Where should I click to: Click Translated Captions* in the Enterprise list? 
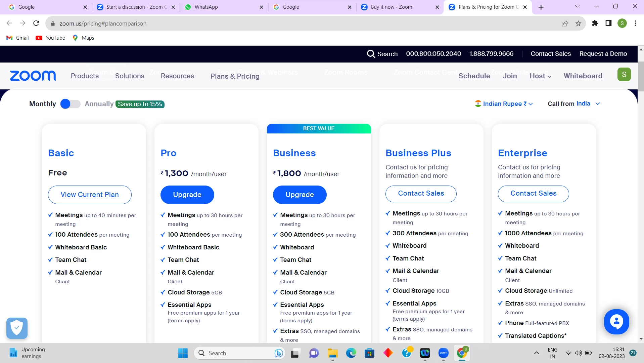click(536, 336)
